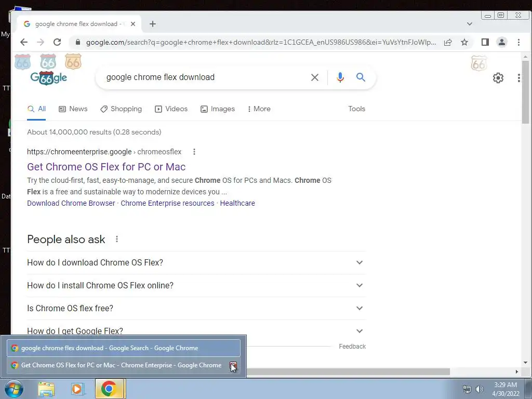The image size is (532, 399).
Task: Open a new tab
Action: 153,24
